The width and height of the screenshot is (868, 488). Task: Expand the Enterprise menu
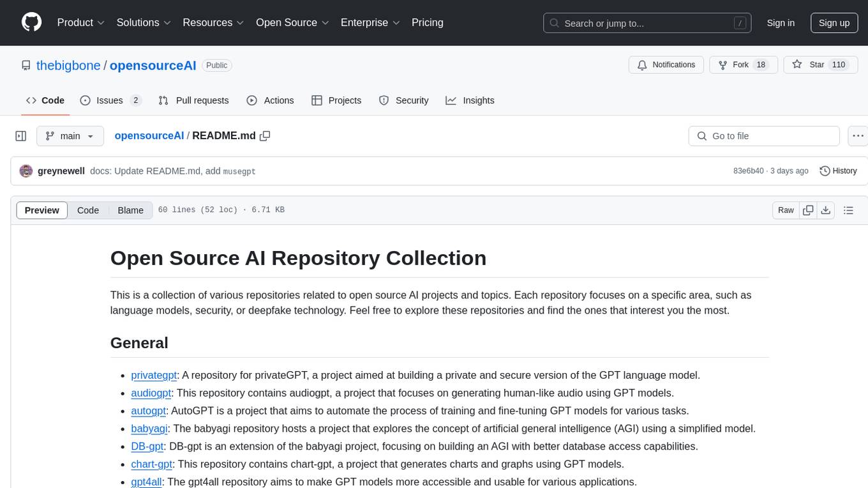click(370, 23)
